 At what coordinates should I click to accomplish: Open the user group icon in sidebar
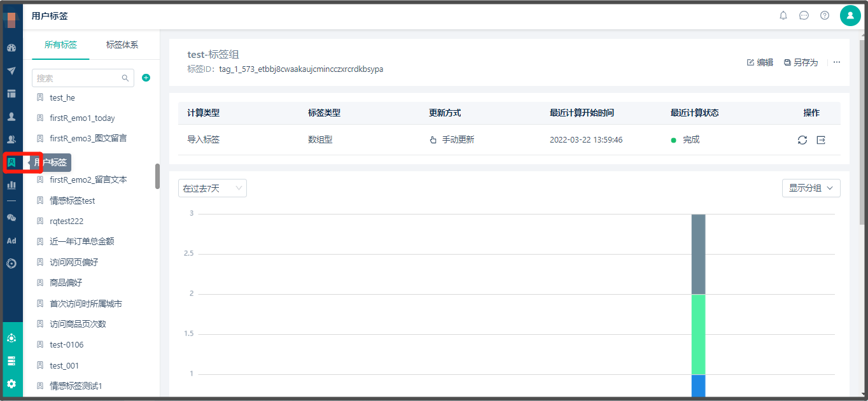pyautogui.click(x=11, y=139)
